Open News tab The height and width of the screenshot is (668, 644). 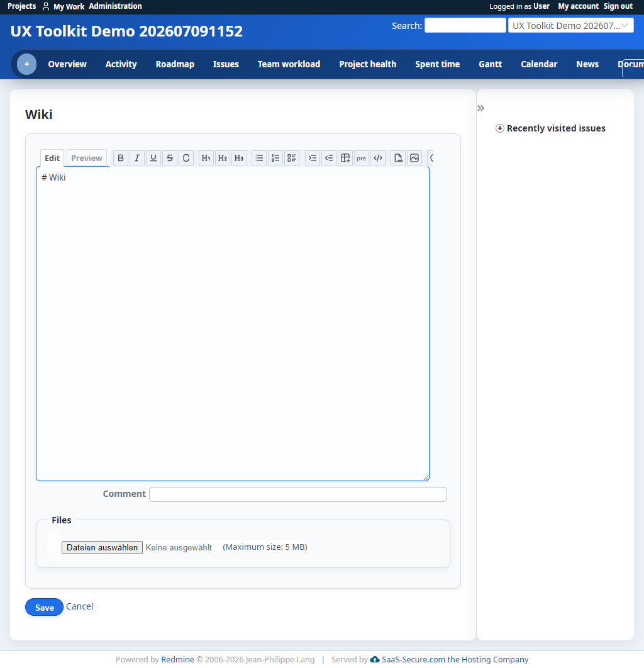[587, 64]
